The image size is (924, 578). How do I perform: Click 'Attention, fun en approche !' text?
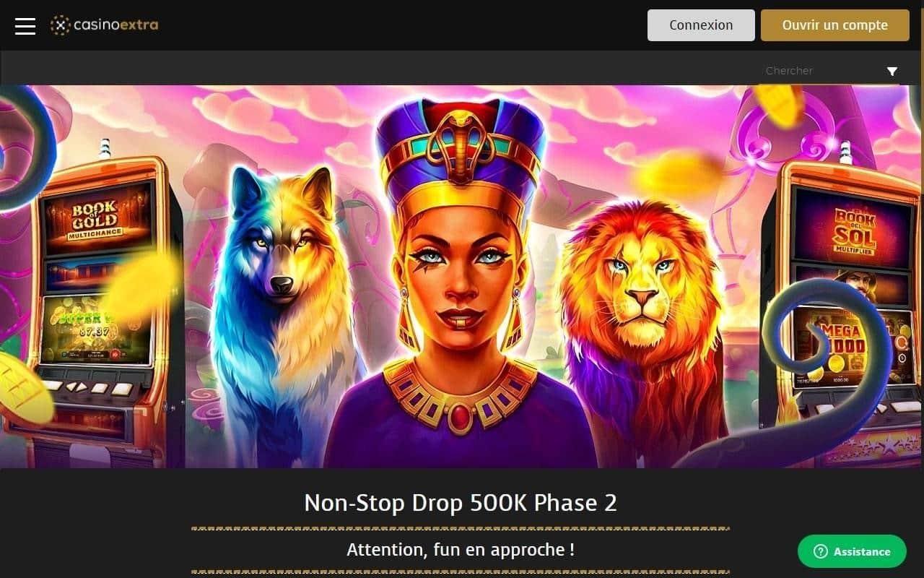[x=461, y=550]
